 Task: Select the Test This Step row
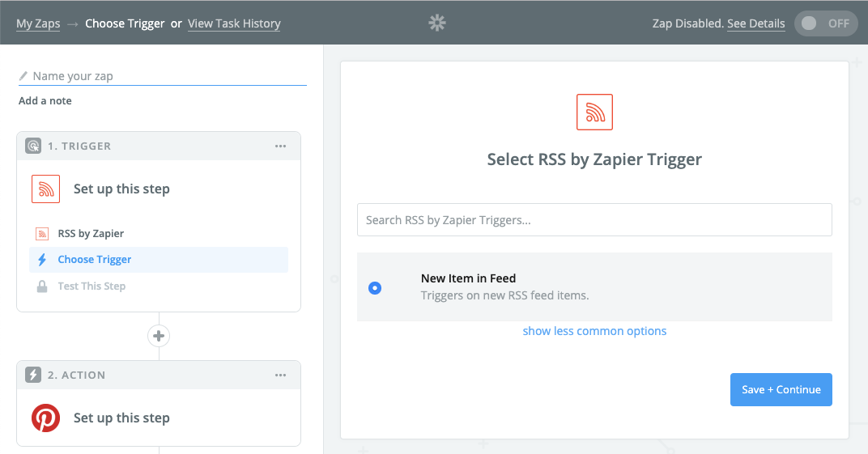click(x=159, y=286)
